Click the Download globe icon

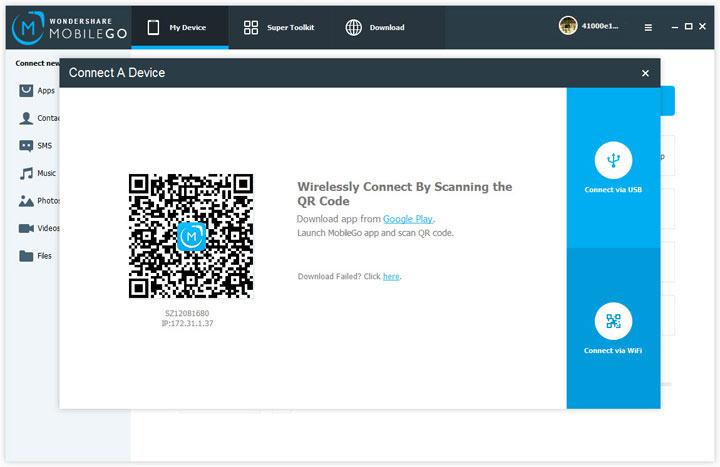pyautogui.click(x=354, y=28)
